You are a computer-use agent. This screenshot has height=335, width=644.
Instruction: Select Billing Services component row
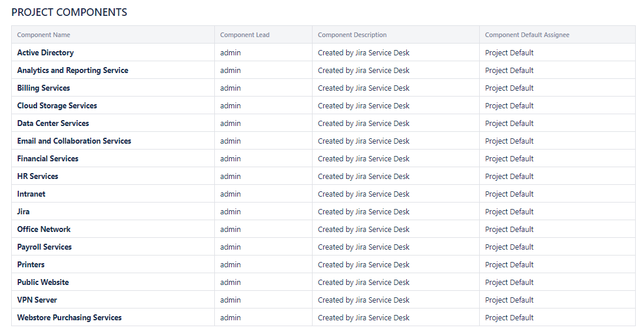(44, 88)
